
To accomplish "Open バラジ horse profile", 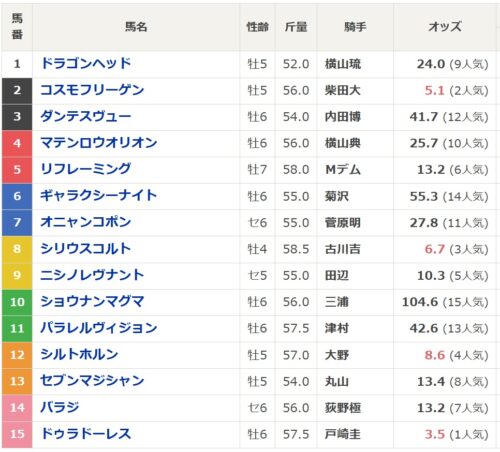I will point(60,407).
